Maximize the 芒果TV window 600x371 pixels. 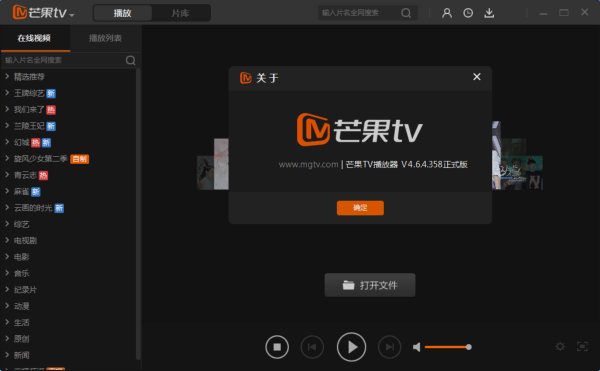click(564, 13)
